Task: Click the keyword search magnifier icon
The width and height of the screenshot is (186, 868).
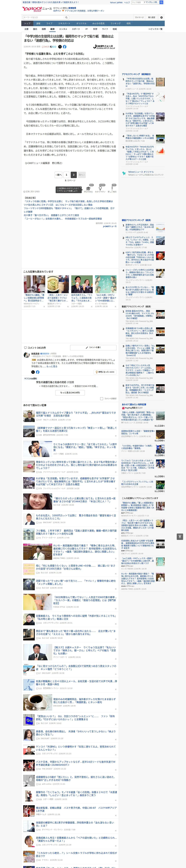Action: 66,18
